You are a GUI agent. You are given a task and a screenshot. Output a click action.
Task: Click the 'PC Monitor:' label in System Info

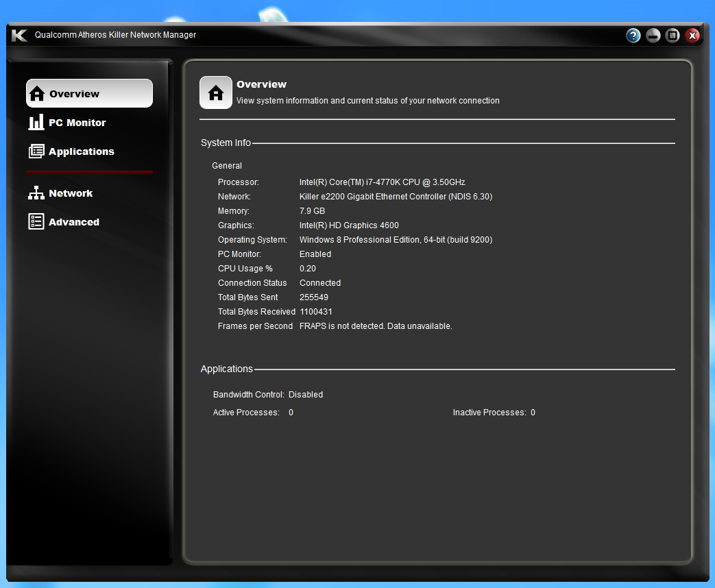[239, 254]
